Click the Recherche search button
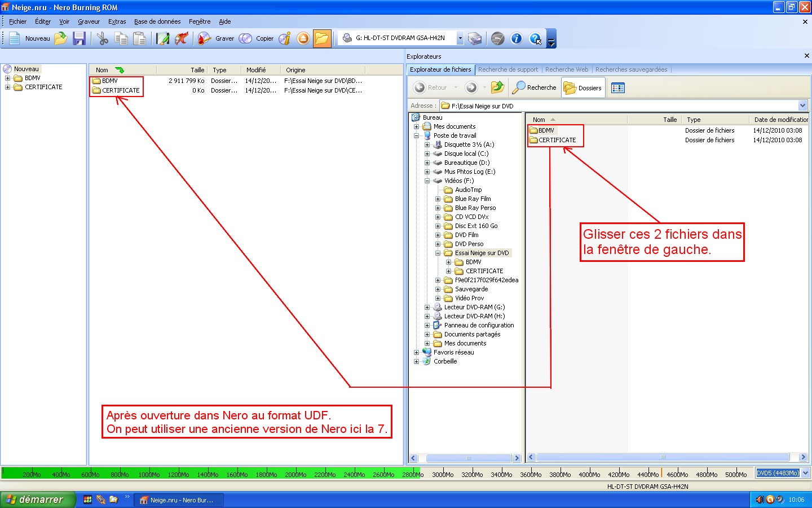812x508 pixels. 534,87
